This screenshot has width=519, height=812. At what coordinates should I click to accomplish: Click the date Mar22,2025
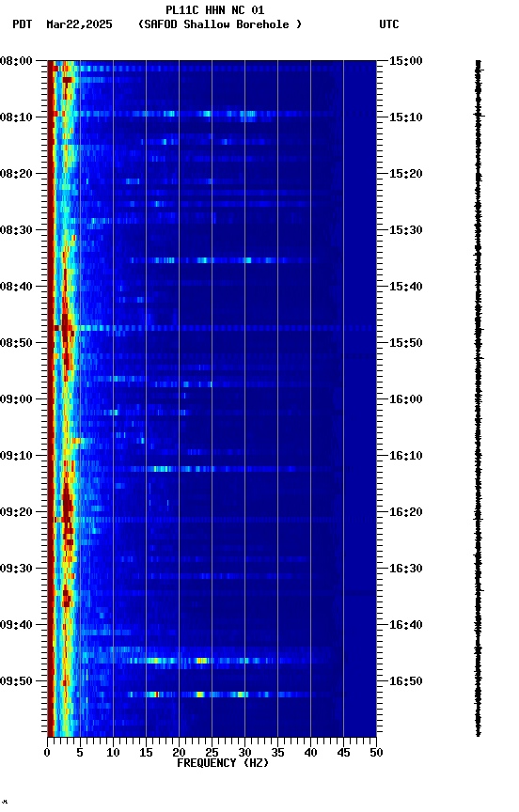[79, 24]
